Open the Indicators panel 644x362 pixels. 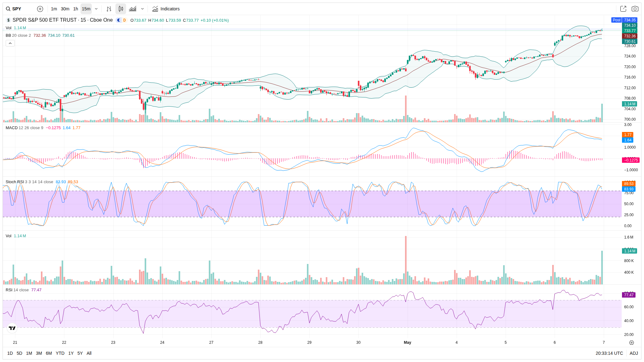tap(166, 9)
